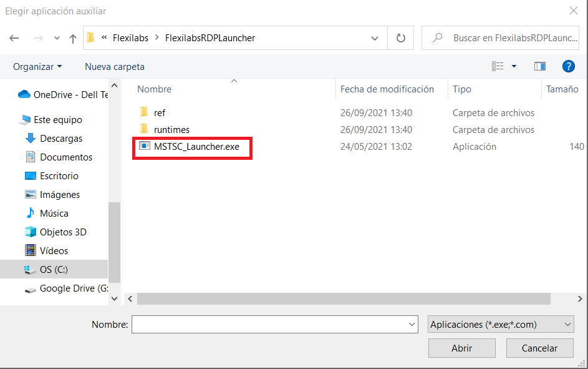Select OS (C:) drive in sidebar
The width and height of the screenshot is (588, 369).
click(54, 270)
